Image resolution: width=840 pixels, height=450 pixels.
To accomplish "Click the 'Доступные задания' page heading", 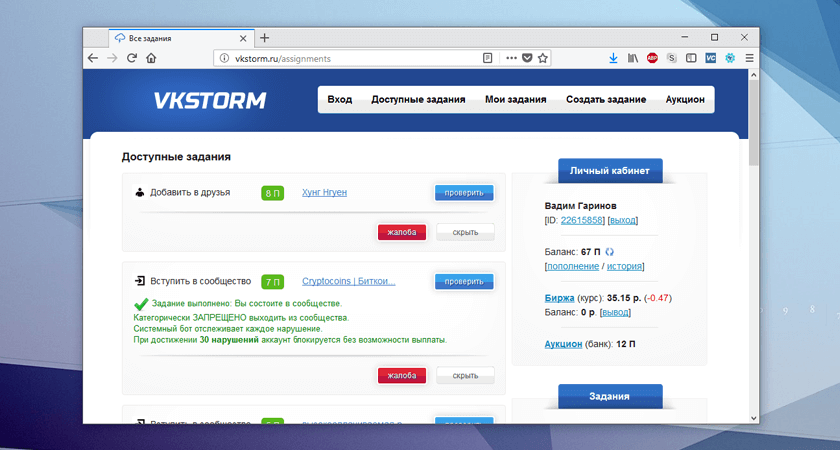I will point(176,157).
